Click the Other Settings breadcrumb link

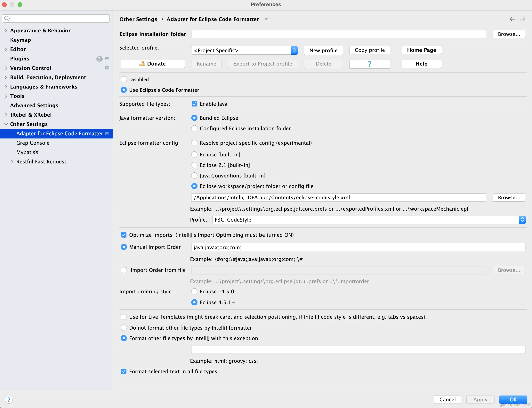pos(138,19)
